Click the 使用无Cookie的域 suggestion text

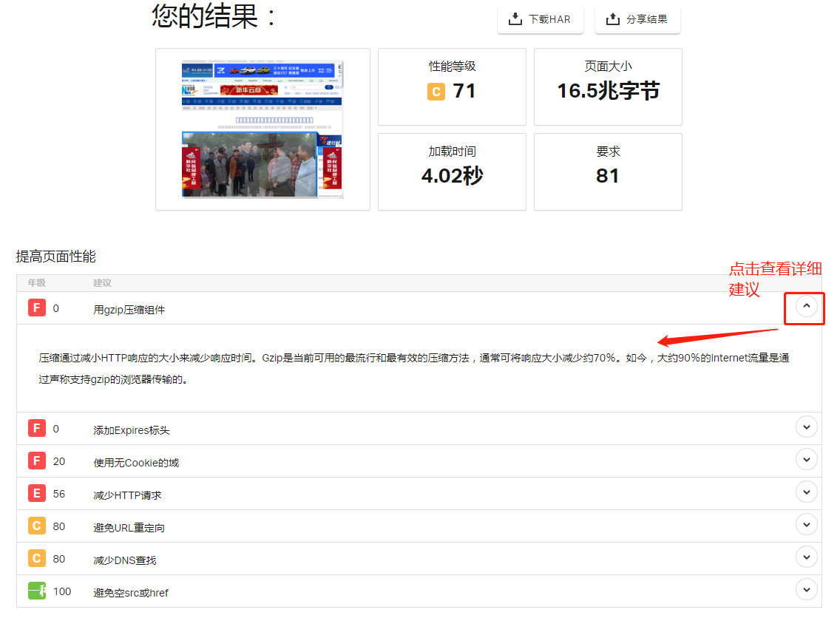[x=136, y=463]
